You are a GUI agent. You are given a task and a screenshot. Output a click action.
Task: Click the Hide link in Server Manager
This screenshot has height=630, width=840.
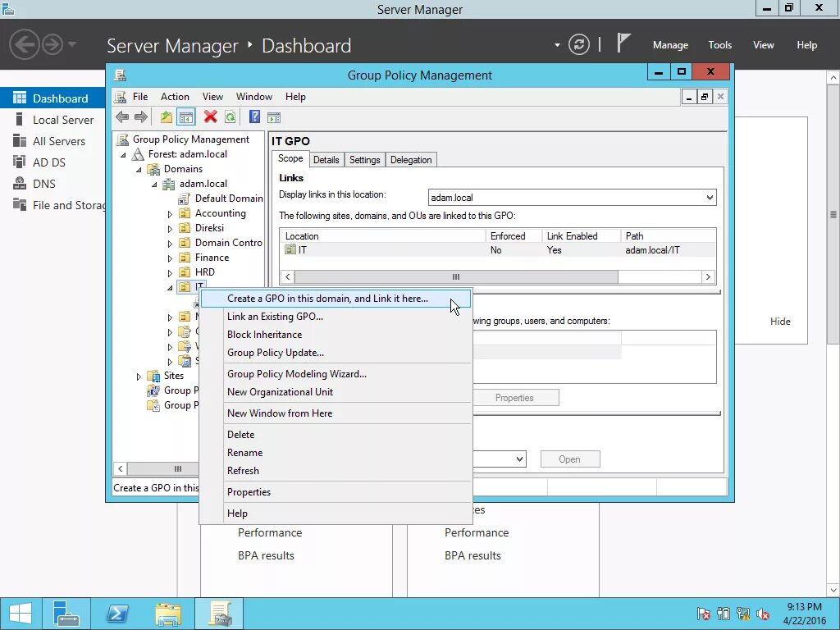pos(780,322)
